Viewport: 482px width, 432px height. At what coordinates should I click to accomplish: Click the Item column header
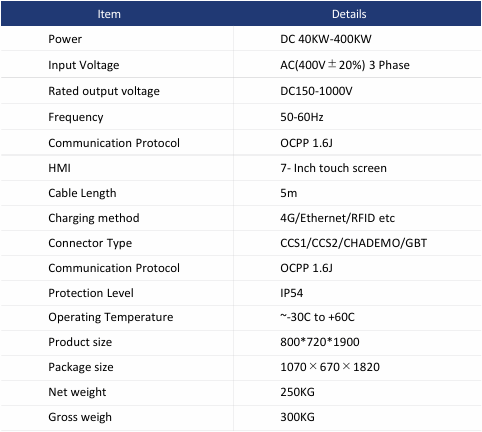109,14
